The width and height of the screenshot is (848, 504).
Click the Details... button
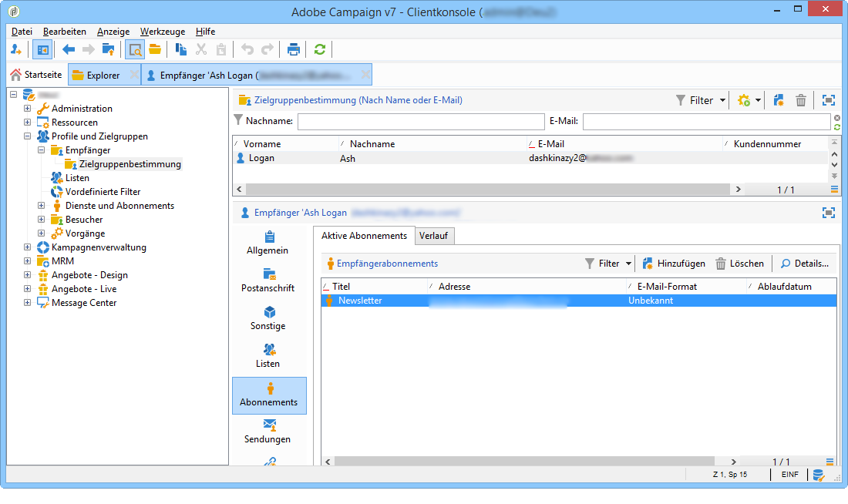pyautogui.click(x=805, y=264)
